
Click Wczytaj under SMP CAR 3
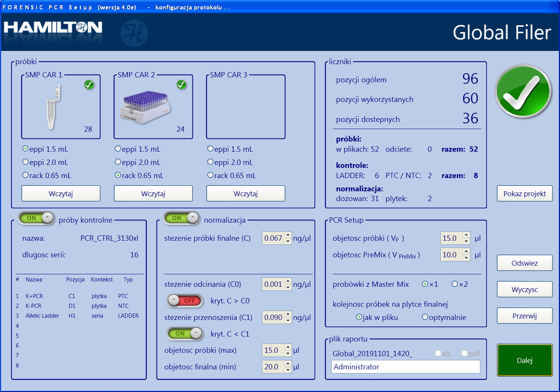click(246, 194)
